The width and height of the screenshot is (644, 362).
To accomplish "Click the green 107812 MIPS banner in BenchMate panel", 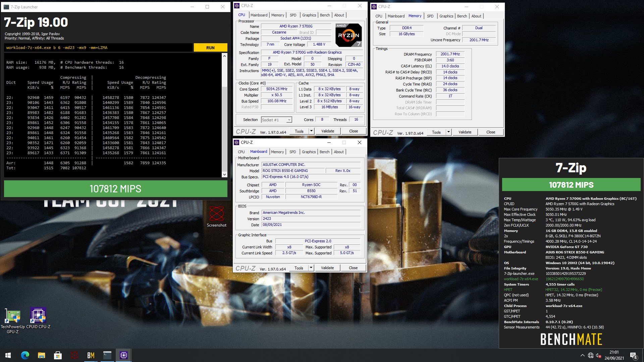I will click(x=571, y=185).
